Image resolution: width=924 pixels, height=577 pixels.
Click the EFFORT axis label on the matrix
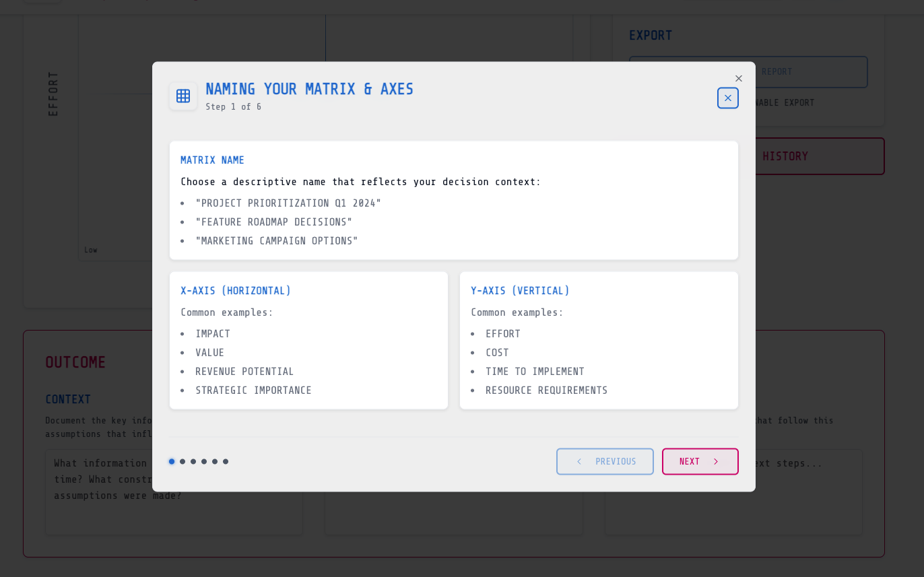point(53,93)
